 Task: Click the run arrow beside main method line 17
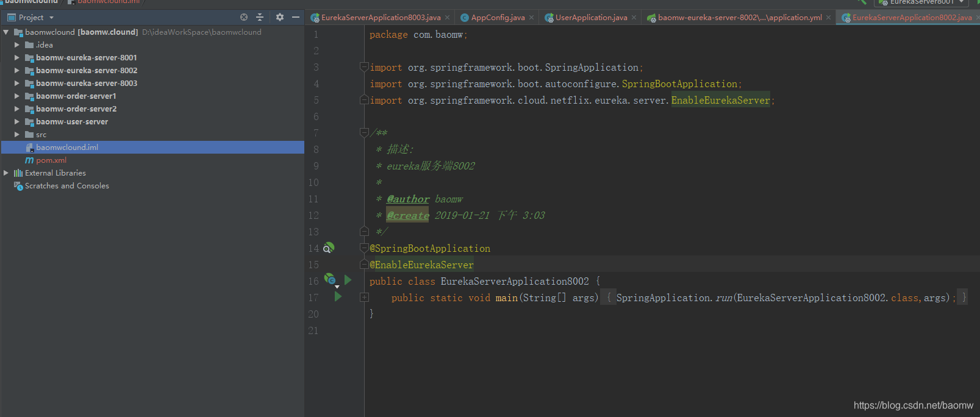(338, 297)
